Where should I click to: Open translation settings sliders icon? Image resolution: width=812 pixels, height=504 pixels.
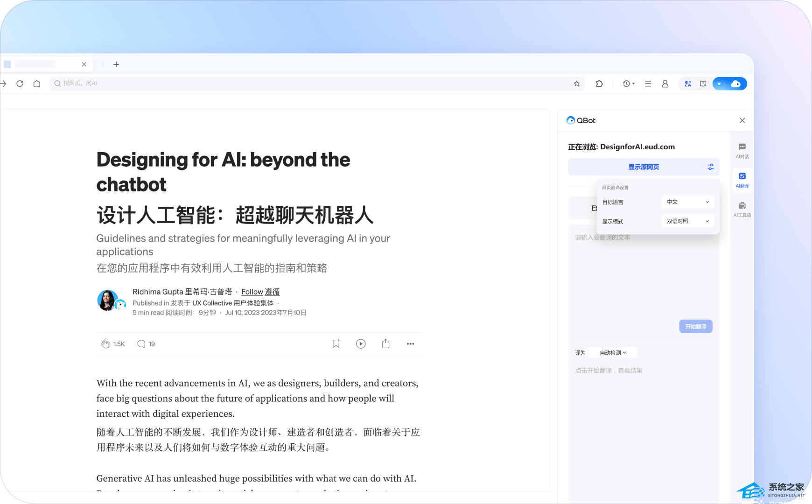coord(711,167)
